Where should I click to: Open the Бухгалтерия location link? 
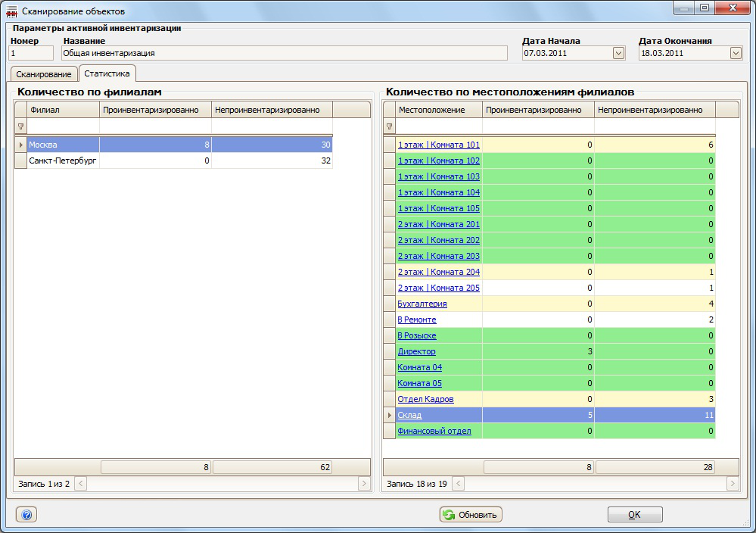422,304
